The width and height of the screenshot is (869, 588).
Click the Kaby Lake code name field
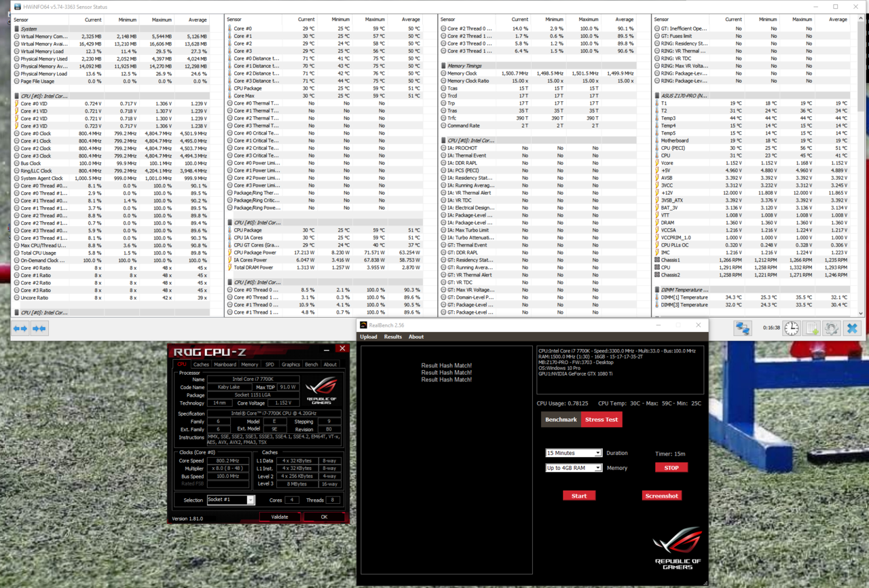229,387
